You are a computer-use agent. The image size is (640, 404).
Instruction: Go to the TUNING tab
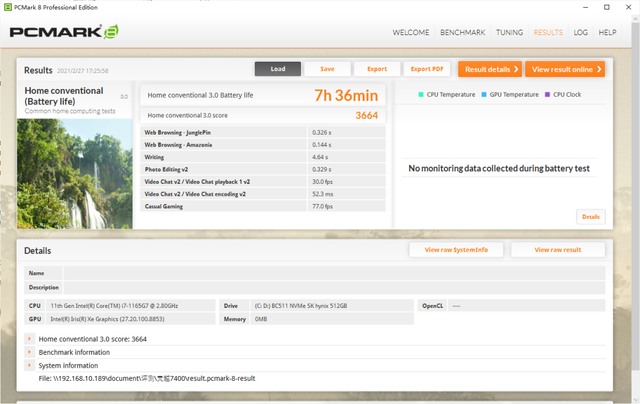(509, 32)
